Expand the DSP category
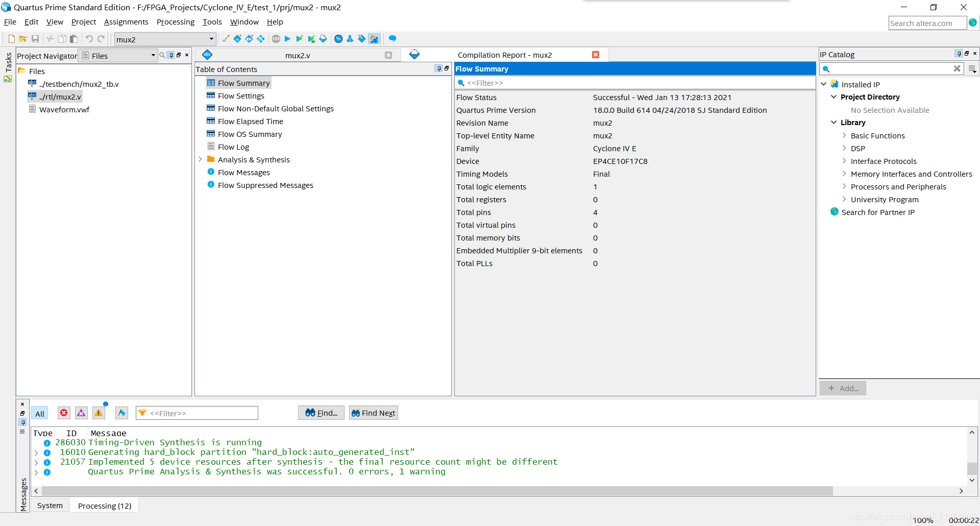 tap(844, 148)
